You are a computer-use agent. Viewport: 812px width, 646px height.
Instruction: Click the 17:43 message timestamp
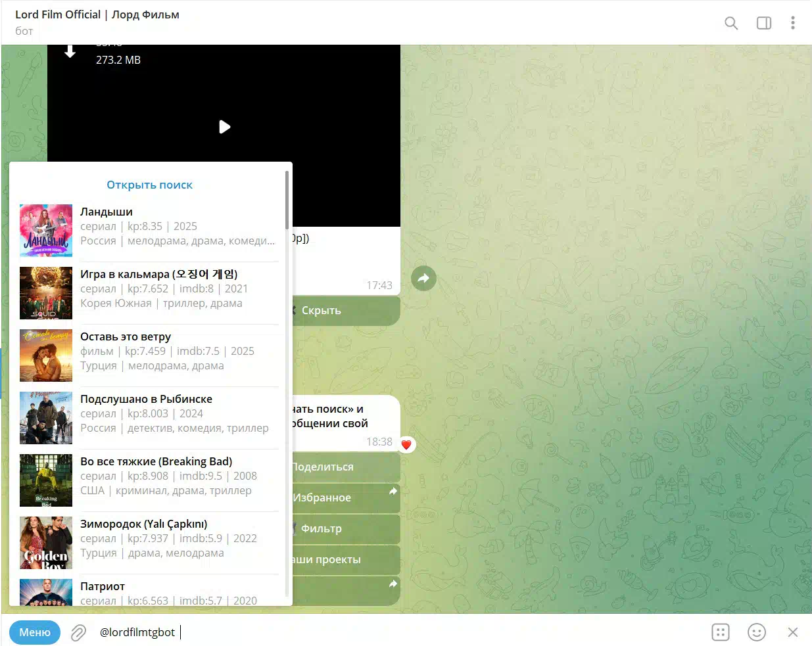pos(379,285)
